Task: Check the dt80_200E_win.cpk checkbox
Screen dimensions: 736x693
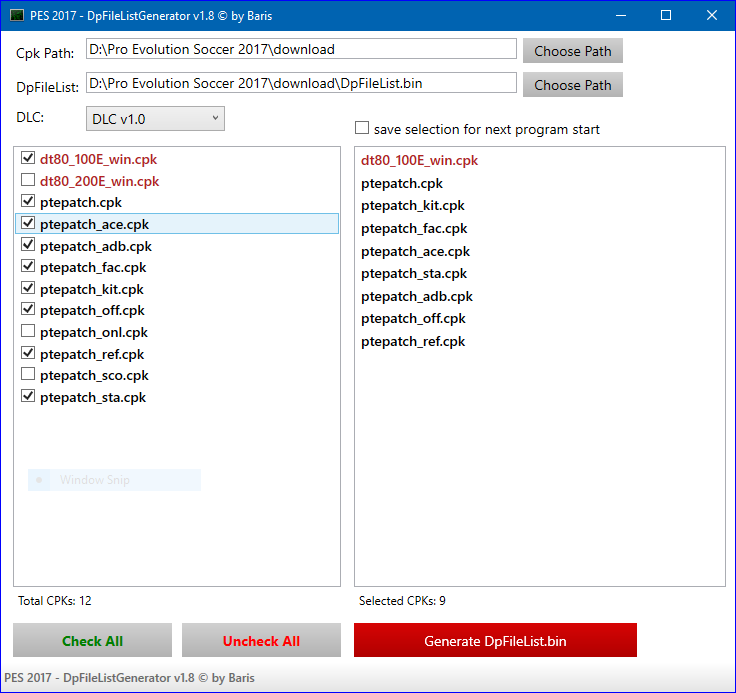Action: [x=28, y=180]
